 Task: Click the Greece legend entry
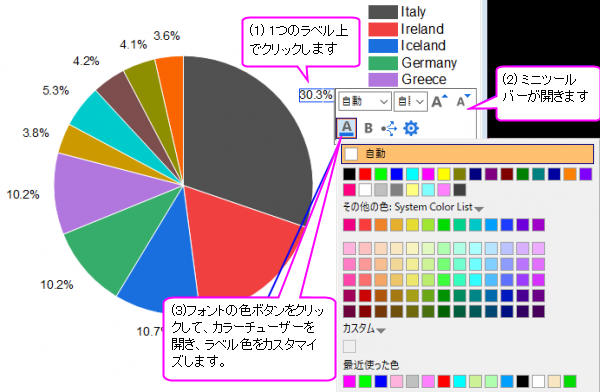coord(408,79)
